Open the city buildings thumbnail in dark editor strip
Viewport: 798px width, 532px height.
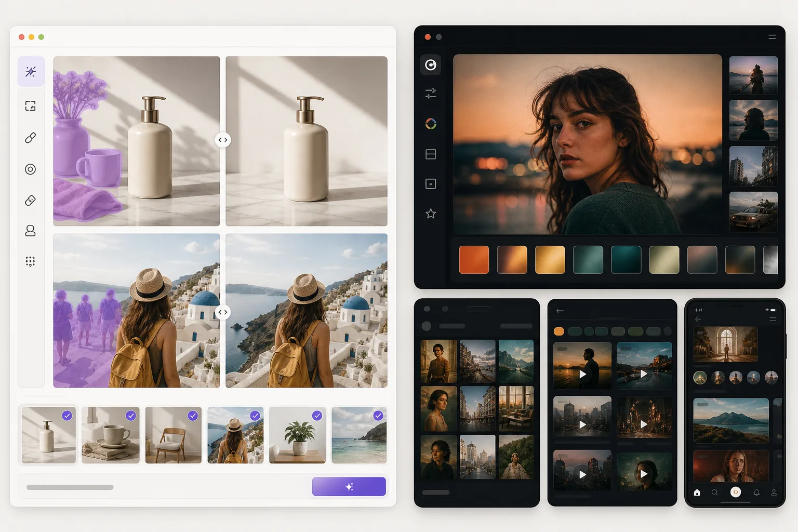click(x=753, y=166)
